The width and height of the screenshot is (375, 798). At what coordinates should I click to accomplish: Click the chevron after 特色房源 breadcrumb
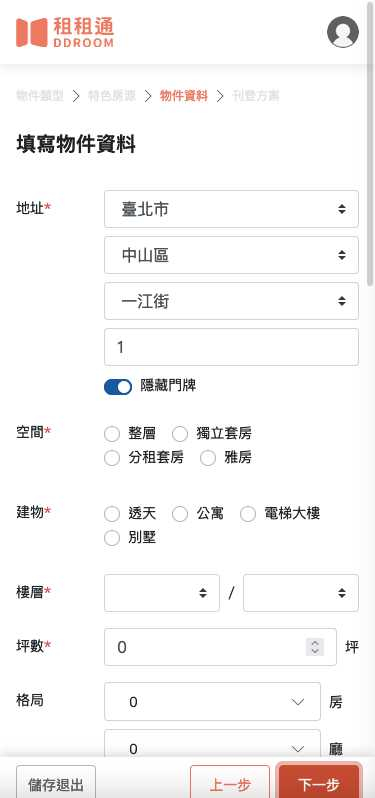pyautogui.click(x=148, y=96)
